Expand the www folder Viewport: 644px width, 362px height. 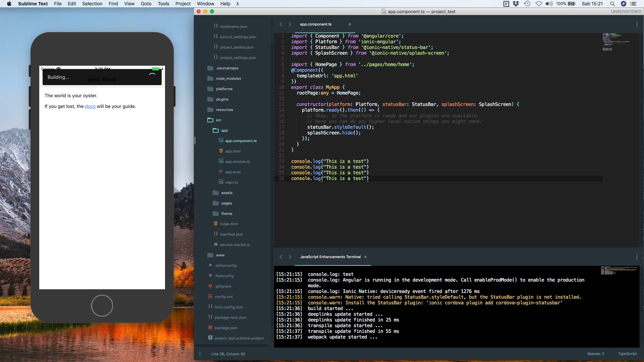pos(220,255)
